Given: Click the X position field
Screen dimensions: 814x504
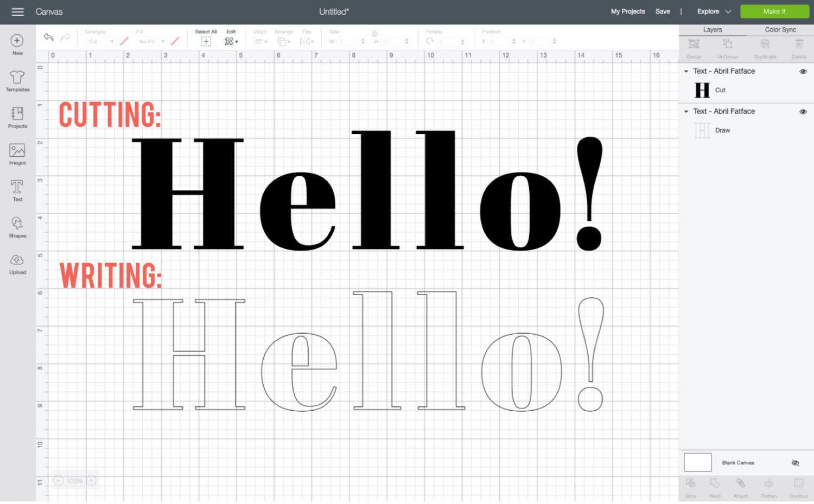Looking at the screenshot, I should (x=499, y=41).
